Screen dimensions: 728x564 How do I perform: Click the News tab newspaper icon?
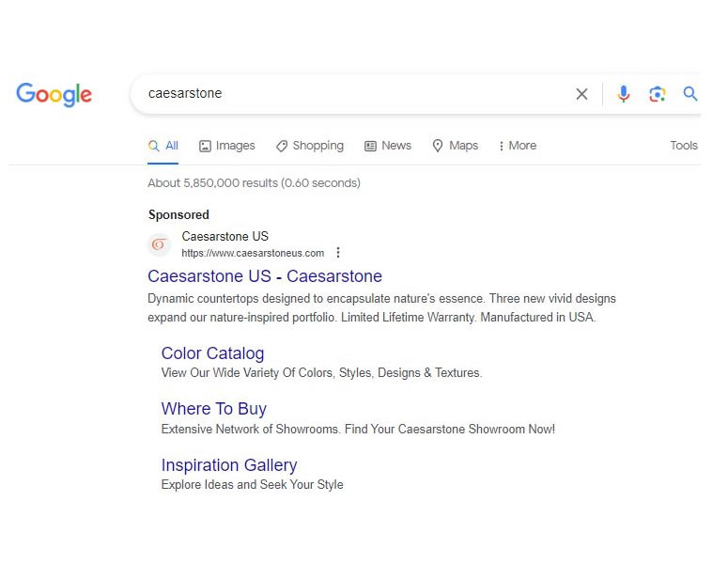click(x=370, y=147)
